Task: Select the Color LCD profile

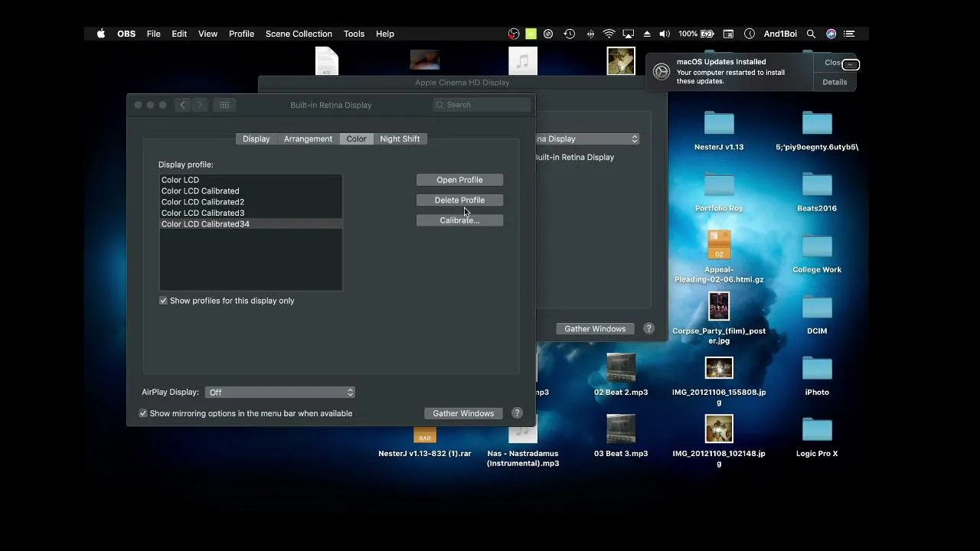Action: [250, 180]
